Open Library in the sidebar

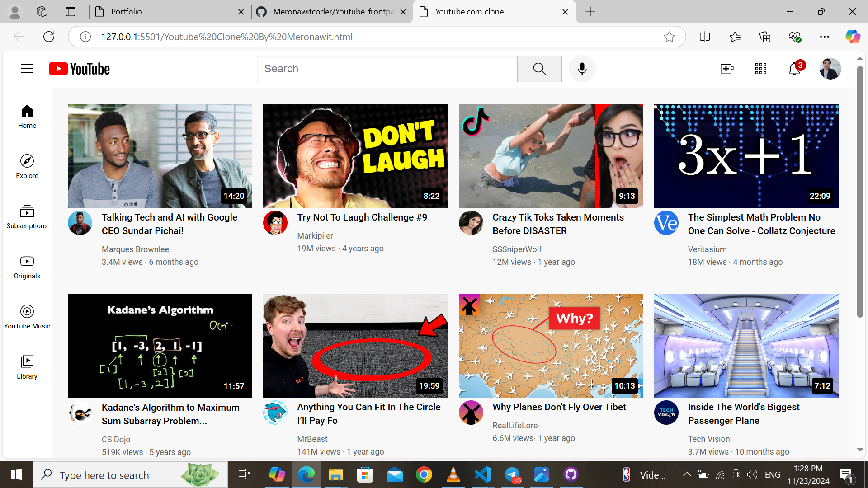(27, 367)
